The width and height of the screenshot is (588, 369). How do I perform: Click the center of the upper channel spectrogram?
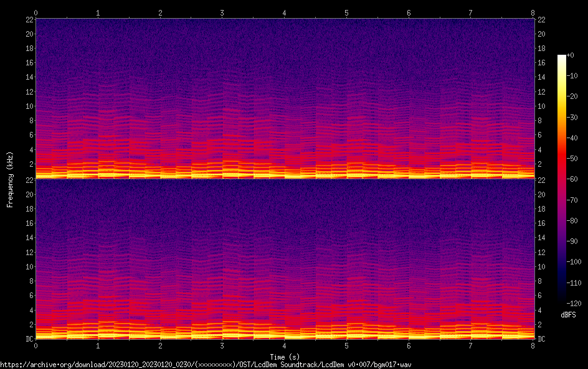pos(285,98)
